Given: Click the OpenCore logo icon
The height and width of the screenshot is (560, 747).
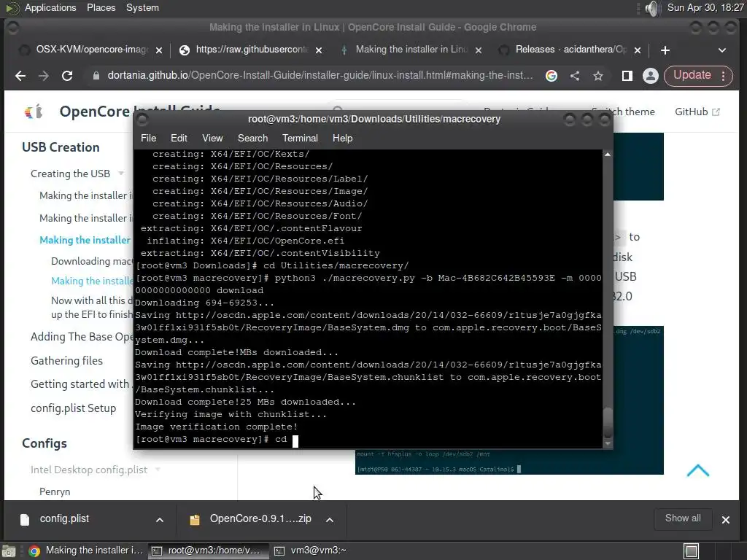Looking at the screenshot, I should coord(34,112).
